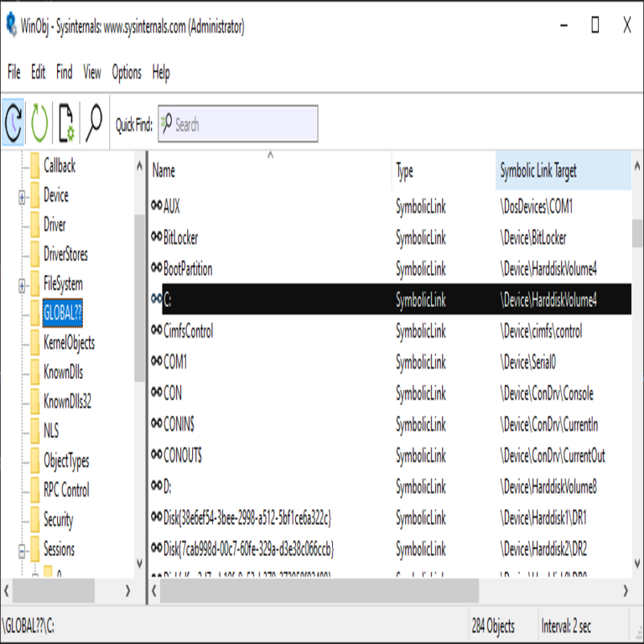Click the list pane horizontal scrollbar thumb
The height and width of the screenshot is (644, 644).
coord(319,590)
